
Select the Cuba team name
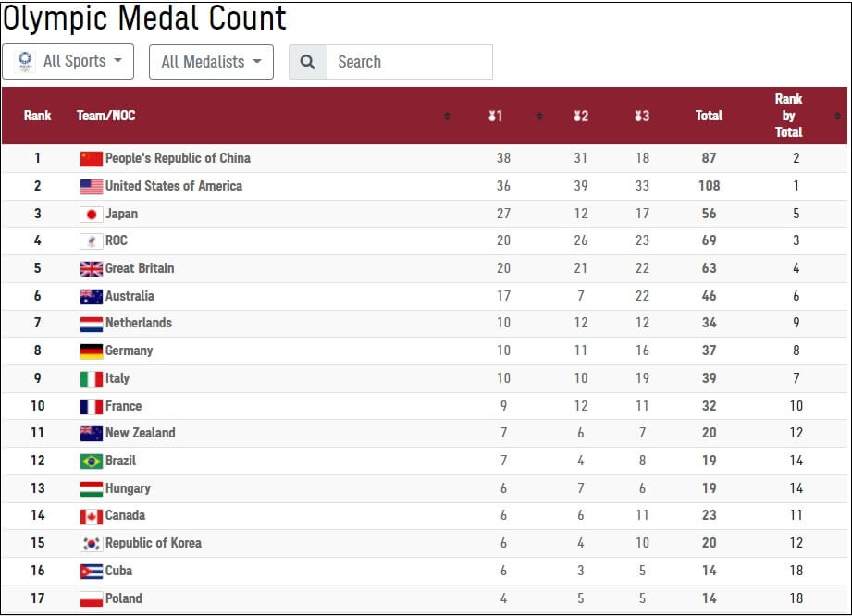(118, 571)
